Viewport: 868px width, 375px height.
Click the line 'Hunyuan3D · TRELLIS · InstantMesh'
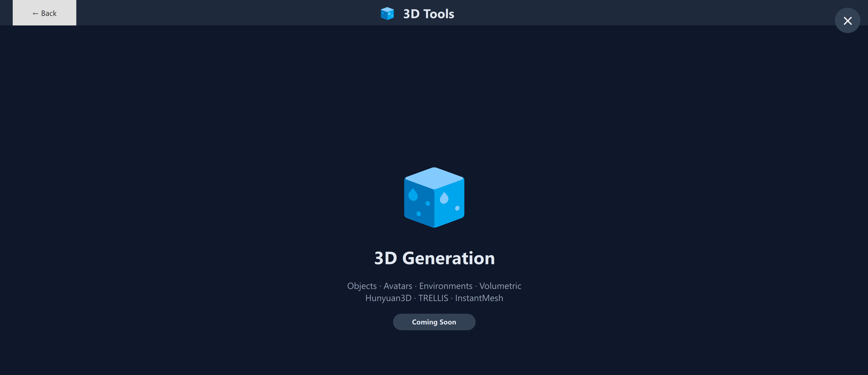pos(434,298)
